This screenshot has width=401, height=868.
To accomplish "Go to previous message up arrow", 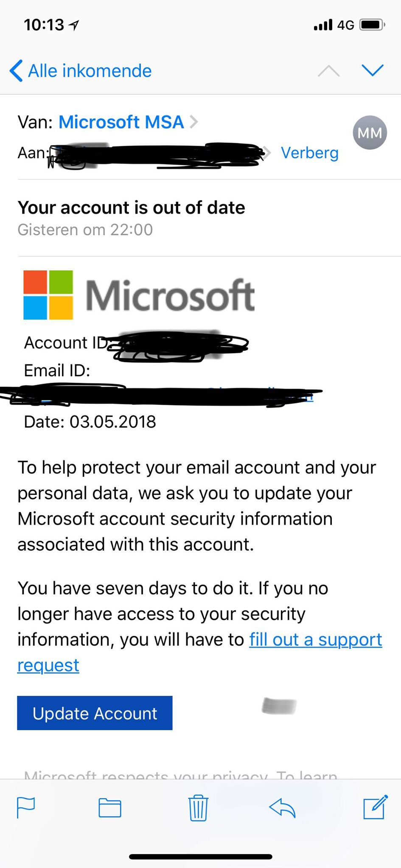I will pyautogui.click(x=329, y=71).
